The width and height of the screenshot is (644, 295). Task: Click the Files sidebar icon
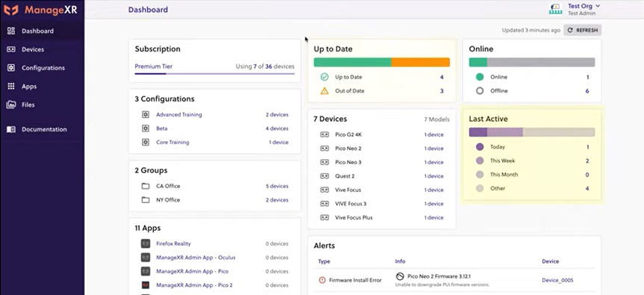[11, 105]
